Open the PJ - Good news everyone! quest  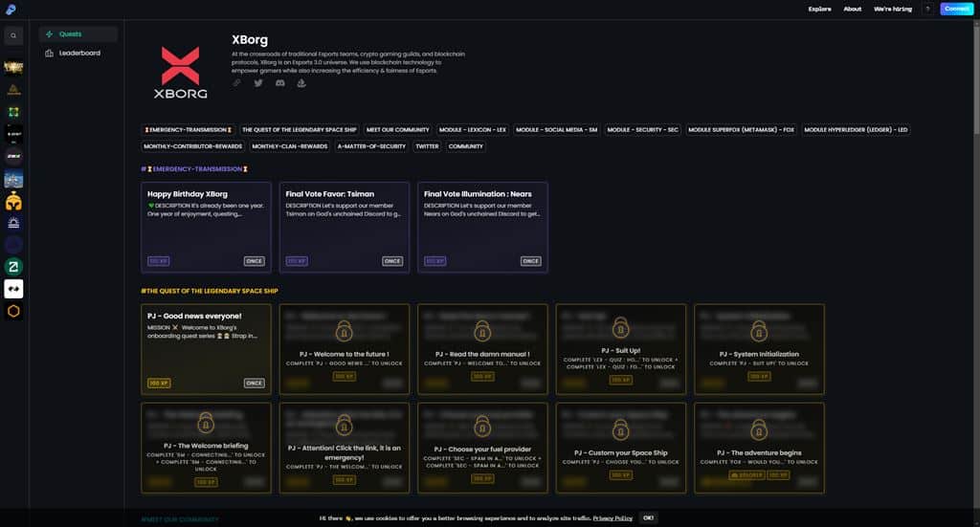[207, 349]
